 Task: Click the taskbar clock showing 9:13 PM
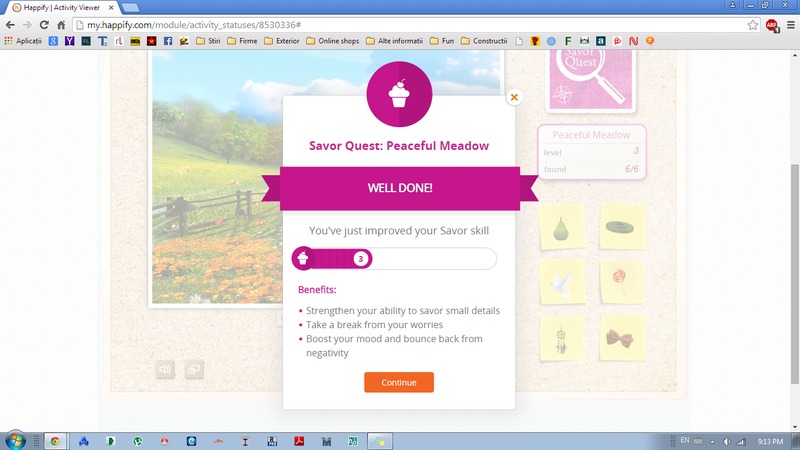pos(770,441)
